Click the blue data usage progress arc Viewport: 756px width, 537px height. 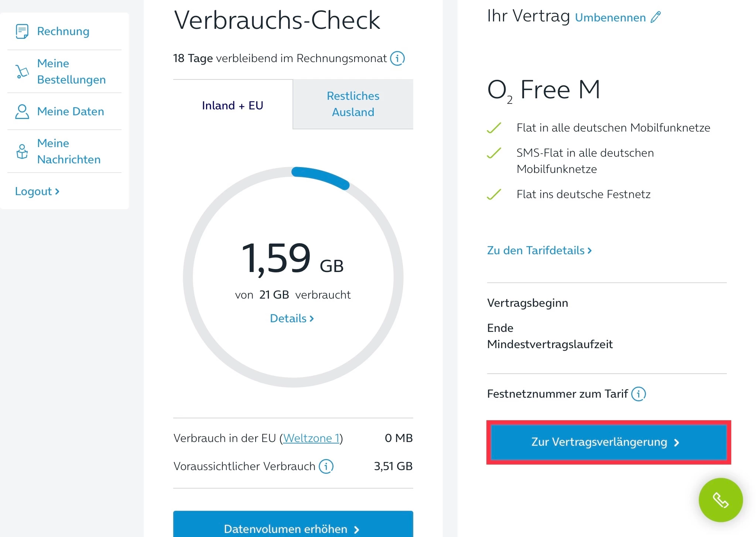321,176
